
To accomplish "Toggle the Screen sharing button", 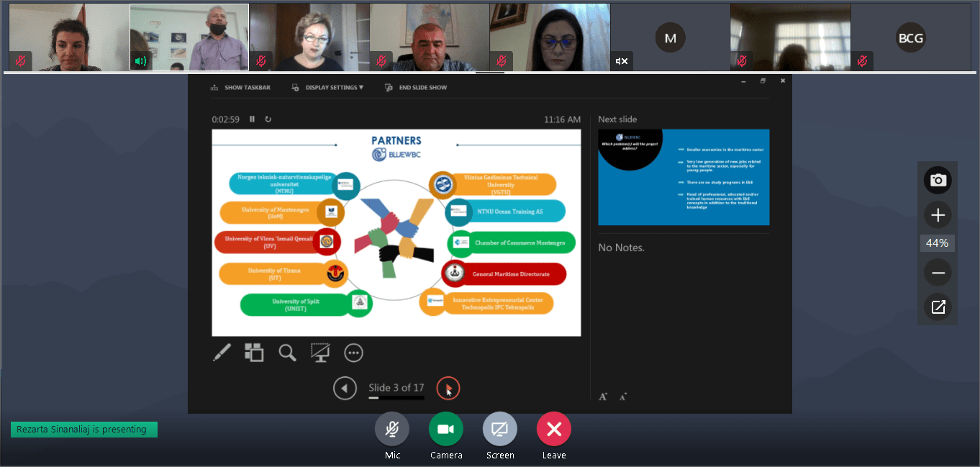I will 500,430.
